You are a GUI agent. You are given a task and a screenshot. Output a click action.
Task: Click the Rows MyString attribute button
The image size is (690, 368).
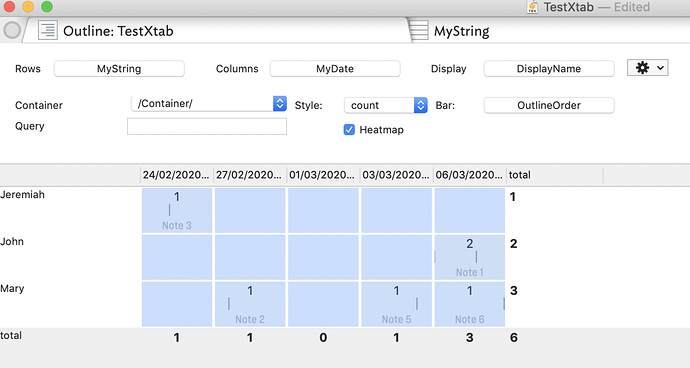119,69
